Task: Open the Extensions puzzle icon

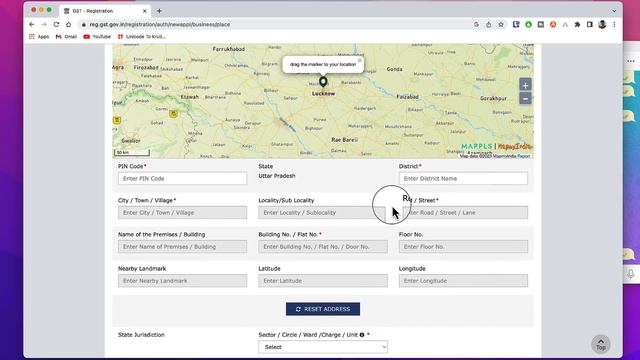Action: click(577, 24)
